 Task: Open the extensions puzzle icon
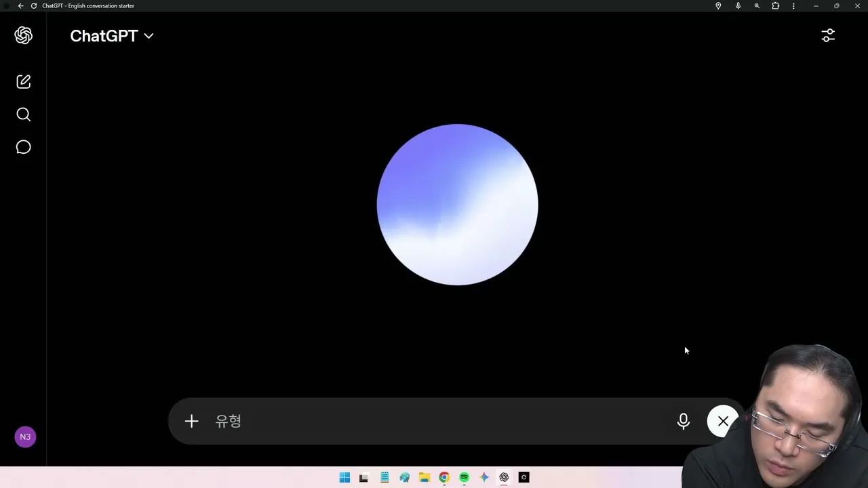[776, 6]
